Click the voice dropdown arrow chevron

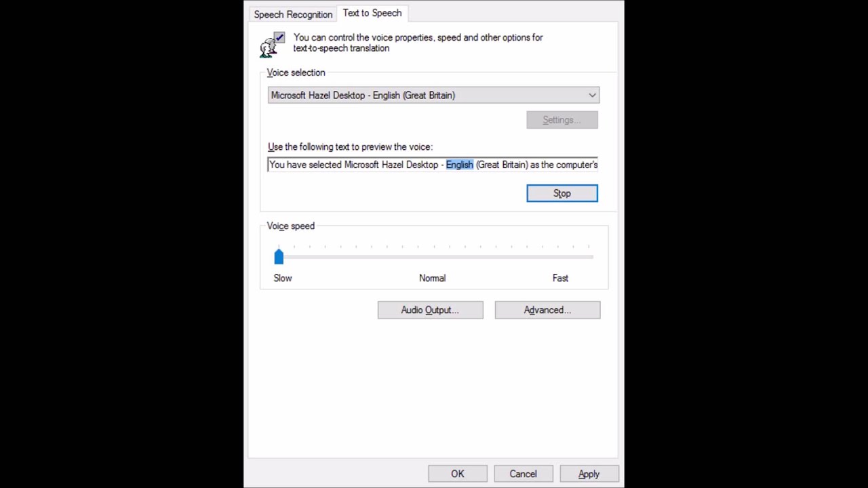click(592, 96)
